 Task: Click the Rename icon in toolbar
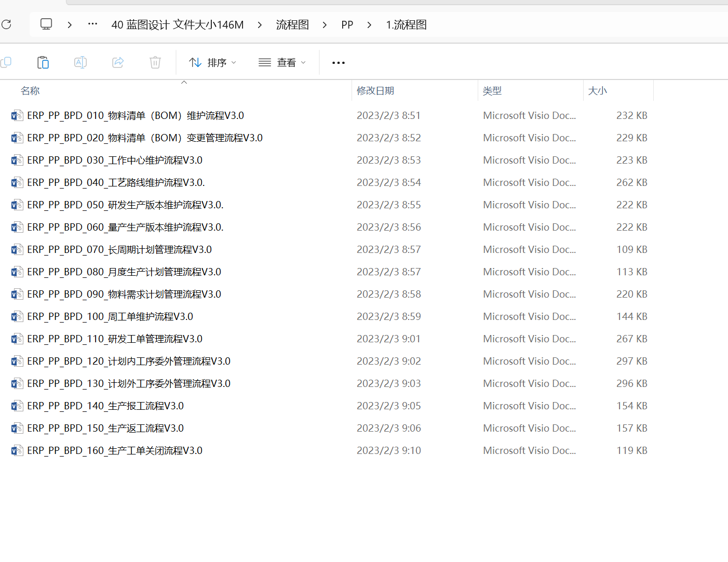(x=80, y=62)
